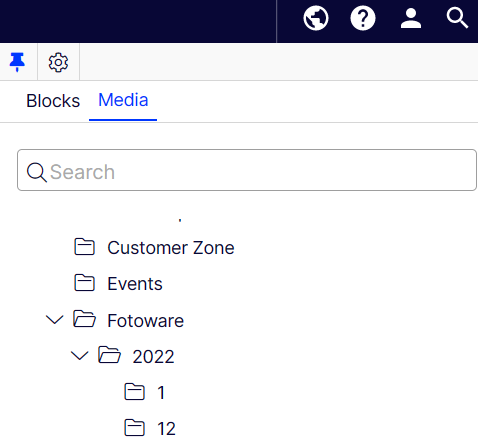Image resolution: width=478 pixels, height=448 pixels.
Task: Click the magnifier search icon in the top bar
Action: pos(457,18)
